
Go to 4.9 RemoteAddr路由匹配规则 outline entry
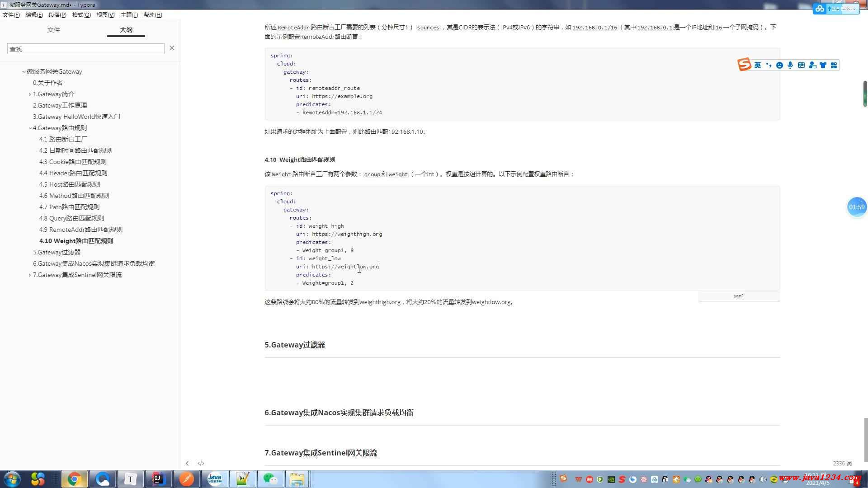[81, 230]
